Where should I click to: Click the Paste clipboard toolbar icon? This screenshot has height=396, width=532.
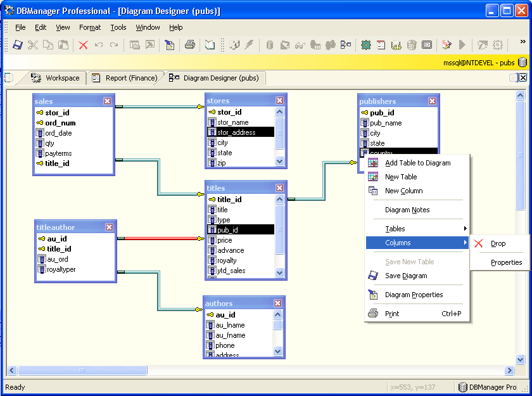[63, 45]
